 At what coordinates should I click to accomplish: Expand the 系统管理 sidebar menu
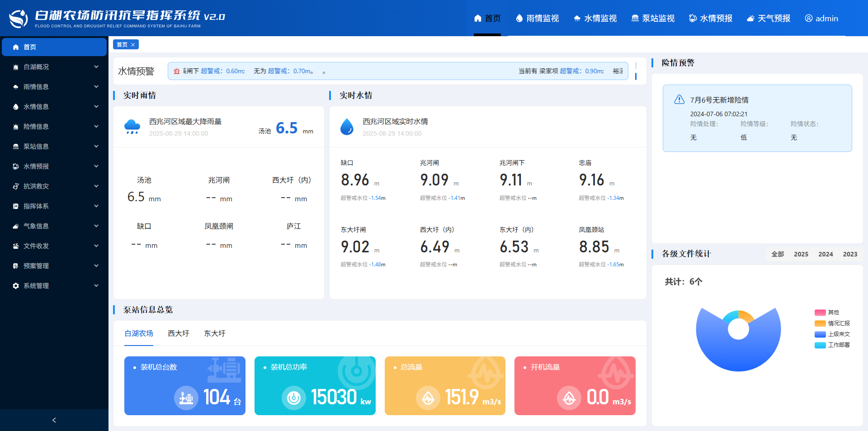54,286
